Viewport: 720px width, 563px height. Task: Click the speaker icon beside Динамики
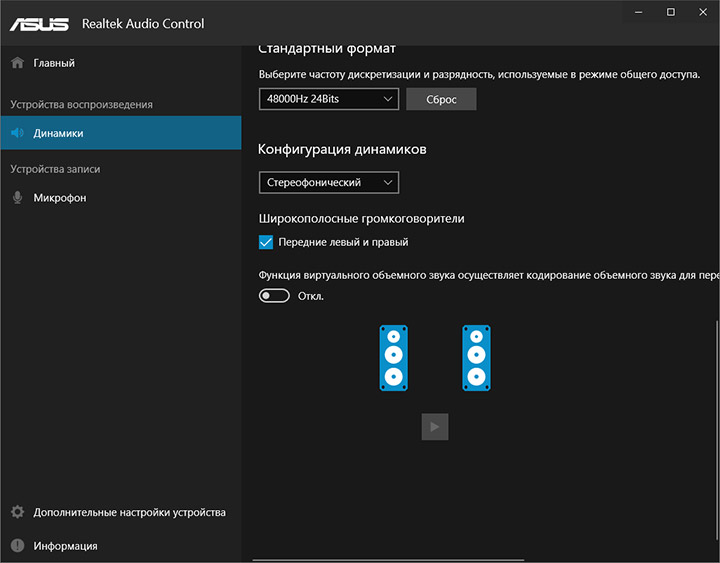pos(17,133)
